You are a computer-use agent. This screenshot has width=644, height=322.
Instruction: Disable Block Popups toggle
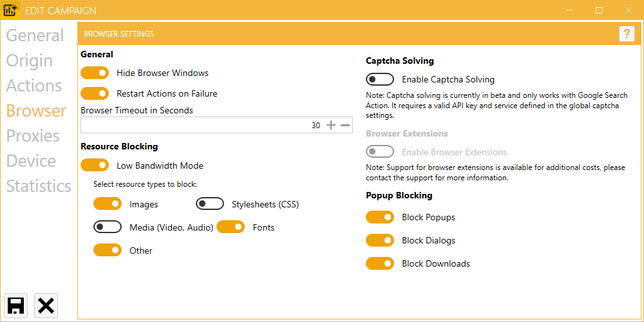click(x=380, y=217)
